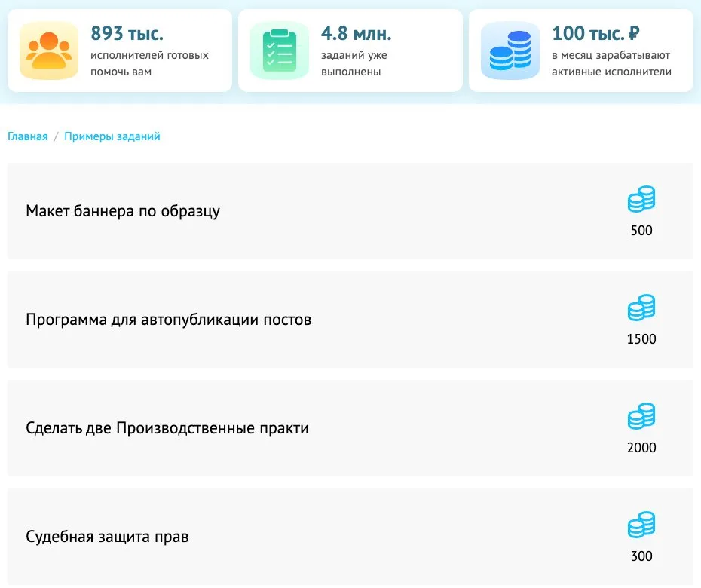Click text в месяц зарабатывают активные исполнители

pyautogui.click(x=611, y=63)
